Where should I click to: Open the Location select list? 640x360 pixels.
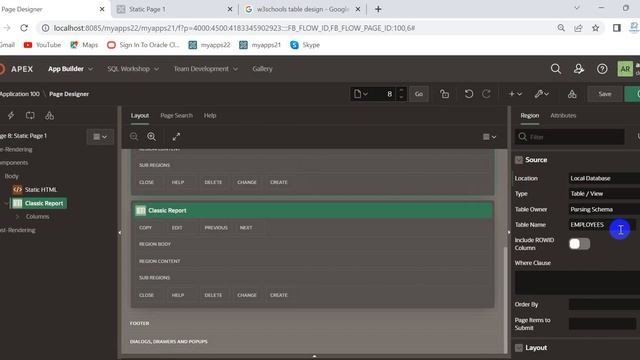point(604,178)
